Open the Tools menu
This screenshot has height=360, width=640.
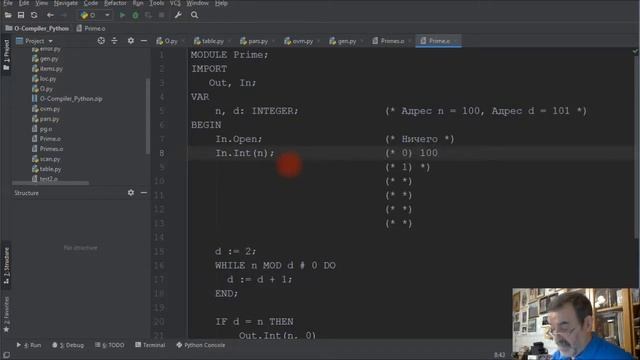(x=156, y=3)
